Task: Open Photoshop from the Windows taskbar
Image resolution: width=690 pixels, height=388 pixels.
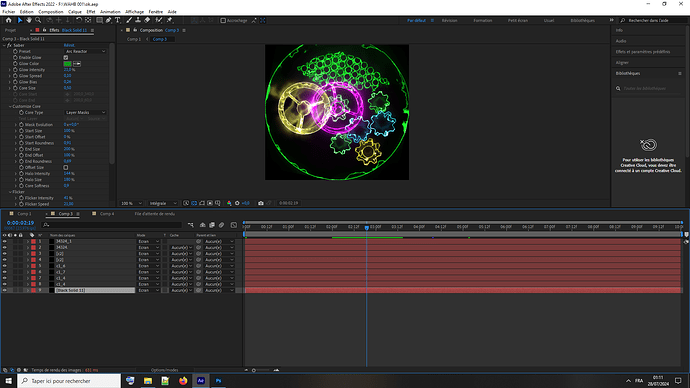Action: point(218,381)
